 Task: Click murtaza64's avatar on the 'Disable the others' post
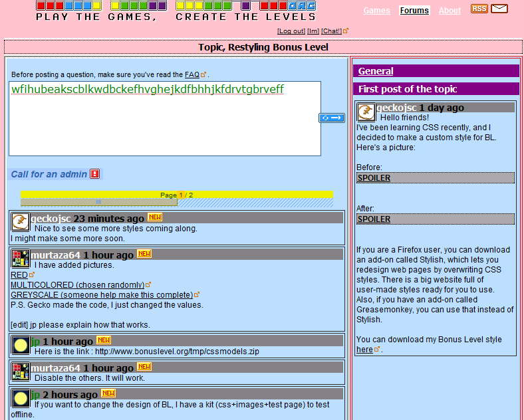(x=21, y=371)
